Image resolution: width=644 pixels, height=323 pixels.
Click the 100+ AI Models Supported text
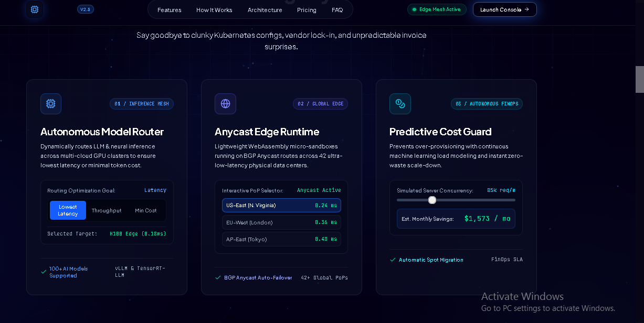tap(69, 272)
